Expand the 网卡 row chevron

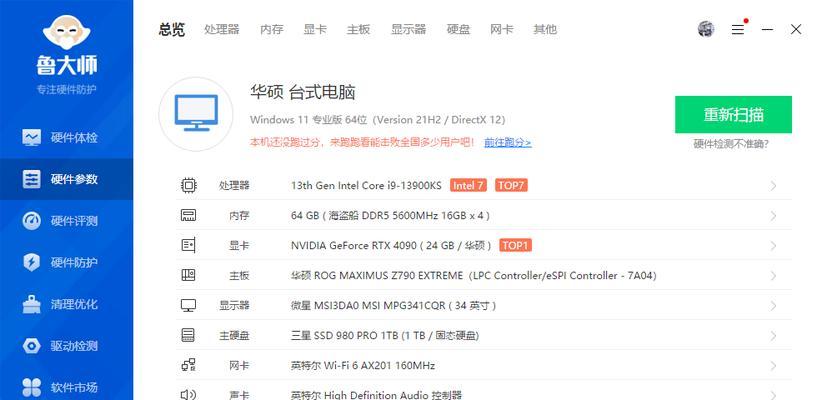point(773,366)
